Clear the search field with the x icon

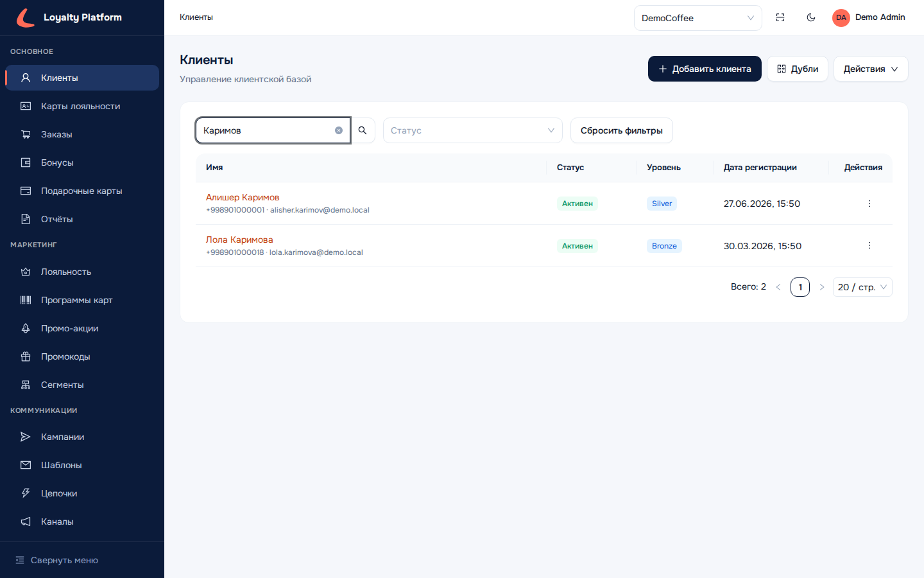click(339, 130)
